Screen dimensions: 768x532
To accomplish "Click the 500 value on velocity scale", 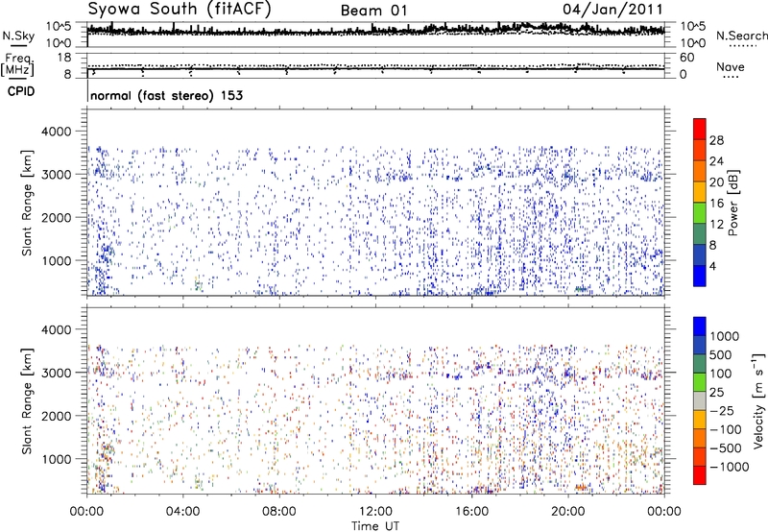I will (720, 354).
